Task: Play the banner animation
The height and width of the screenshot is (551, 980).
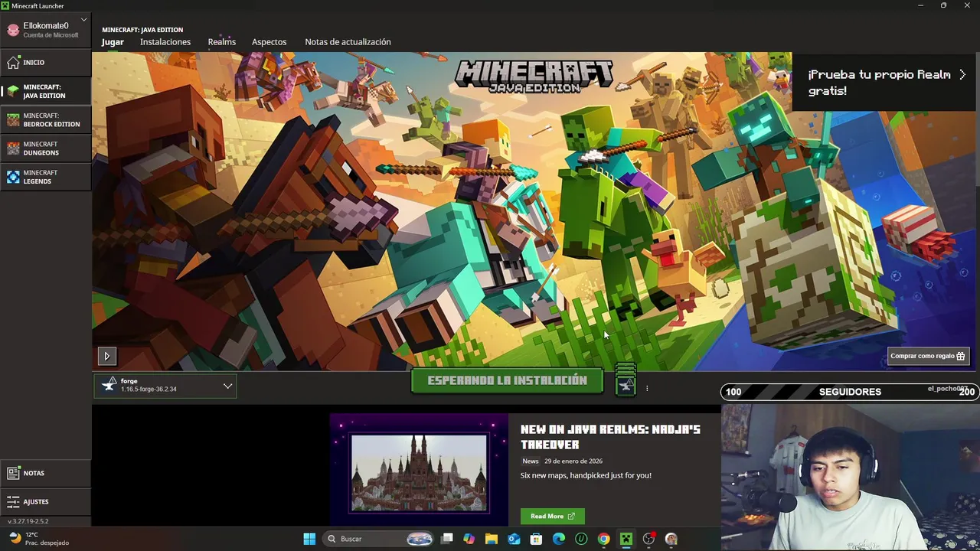Action: tap(106, 356)
